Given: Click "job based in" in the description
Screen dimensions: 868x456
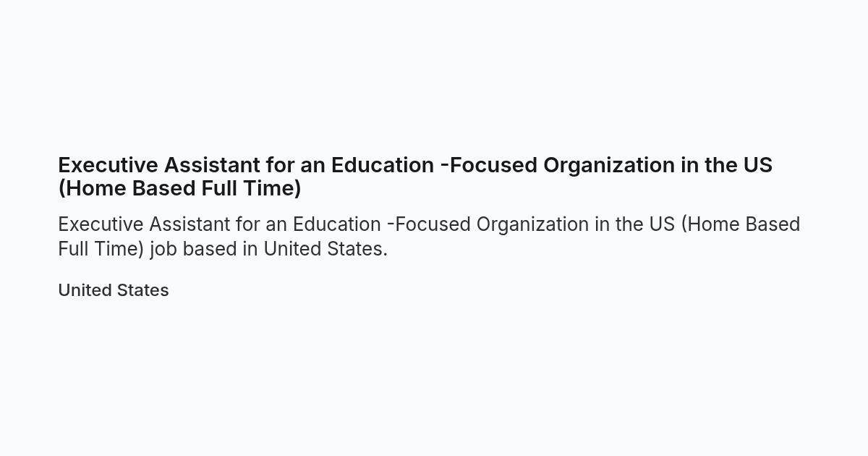Looking at the screenshot, I should [204, 249].
